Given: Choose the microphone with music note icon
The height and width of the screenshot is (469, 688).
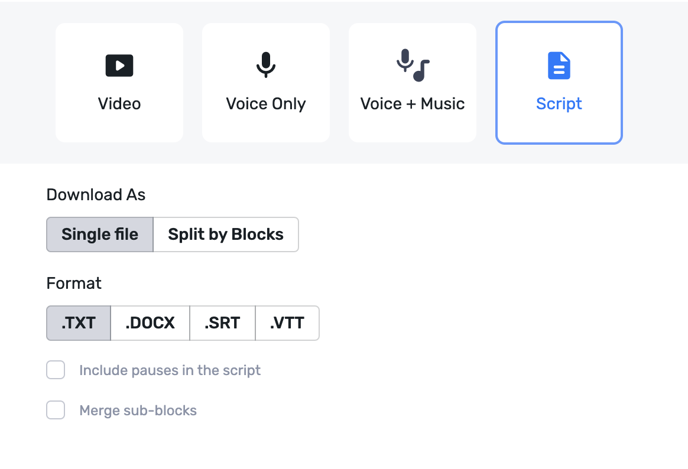Looking at the screenshot, I should [x=413, y=65].
